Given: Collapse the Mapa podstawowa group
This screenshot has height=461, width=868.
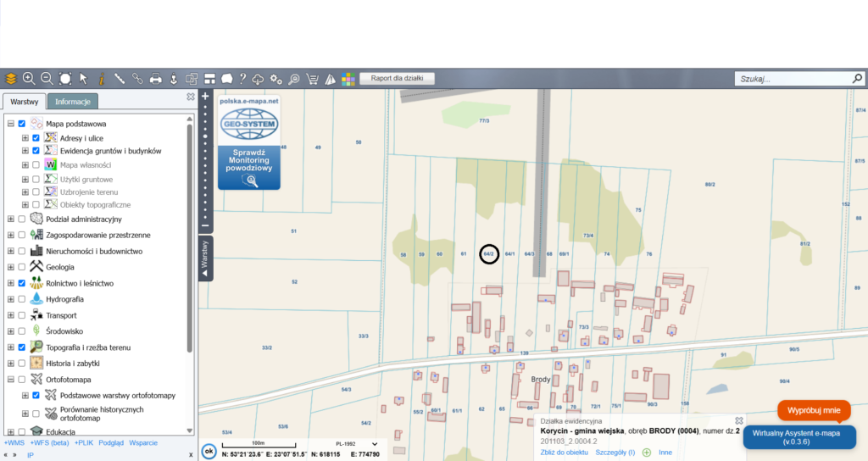Looking at the screenshot, I should click(11, 124).
